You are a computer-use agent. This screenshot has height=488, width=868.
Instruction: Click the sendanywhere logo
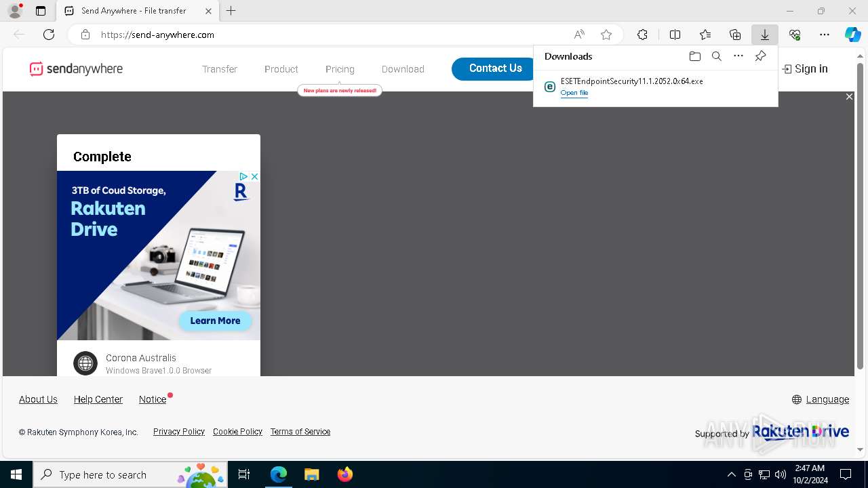coord(76,68)
